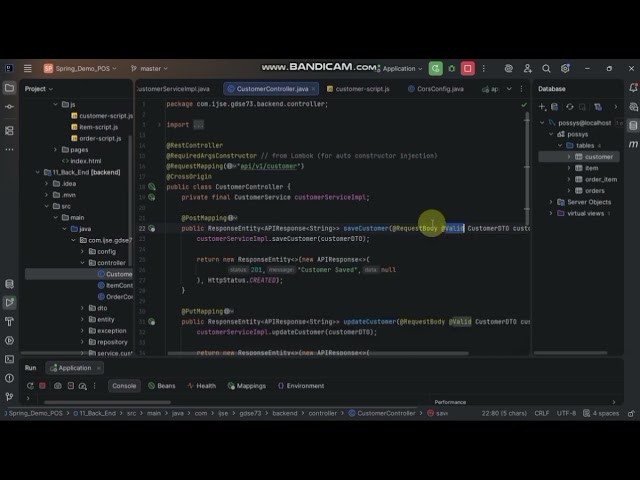Open more run actions menu in toolbar
The image size is (640, 480).
click(x=484, y=69)
